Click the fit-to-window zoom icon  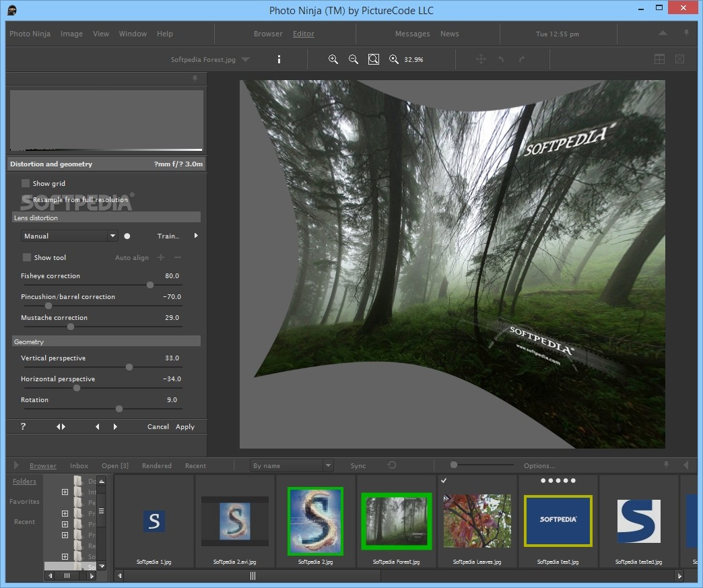point(374,59)
